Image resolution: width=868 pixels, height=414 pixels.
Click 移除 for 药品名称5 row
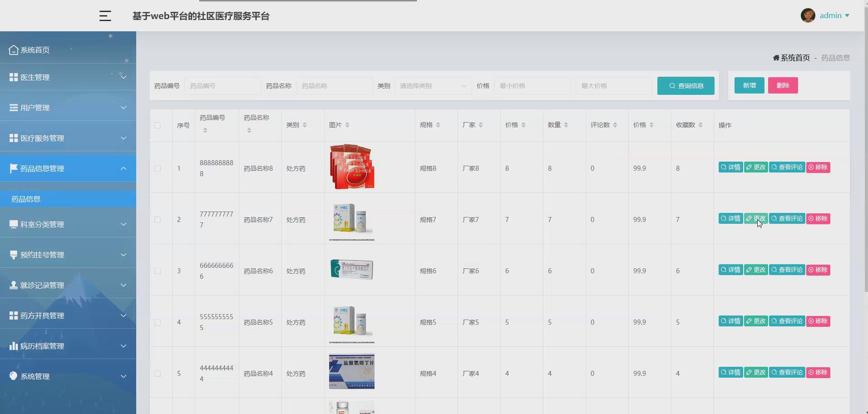818,321
